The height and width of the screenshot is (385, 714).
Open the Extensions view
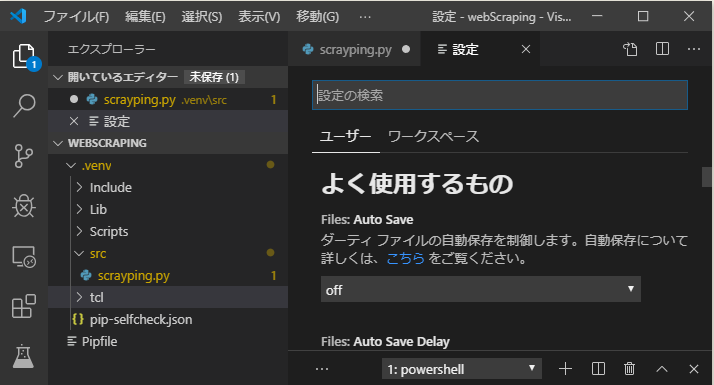point(24,306)
